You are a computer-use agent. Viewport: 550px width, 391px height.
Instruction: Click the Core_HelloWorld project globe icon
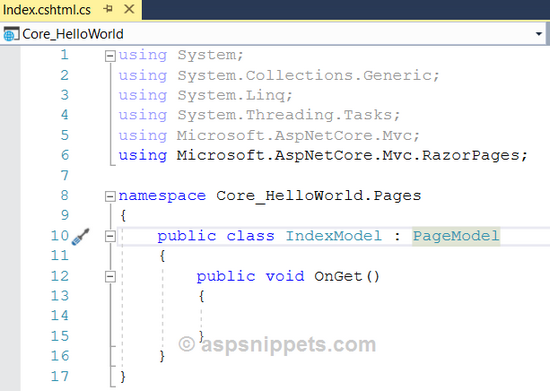[11, 34]
